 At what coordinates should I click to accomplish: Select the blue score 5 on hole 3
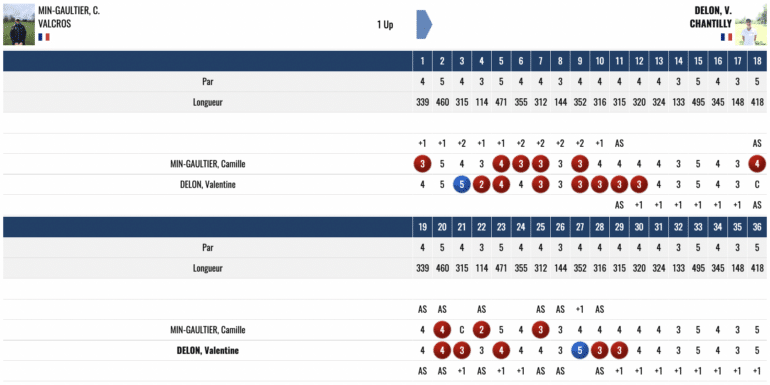coord(462,185)
